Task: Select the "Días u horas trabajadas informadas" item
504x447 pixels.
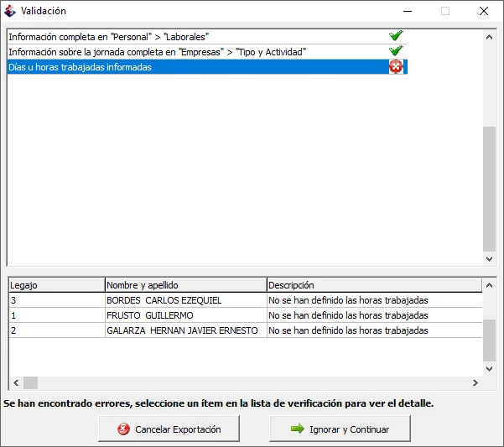Action: pos(207,67)
